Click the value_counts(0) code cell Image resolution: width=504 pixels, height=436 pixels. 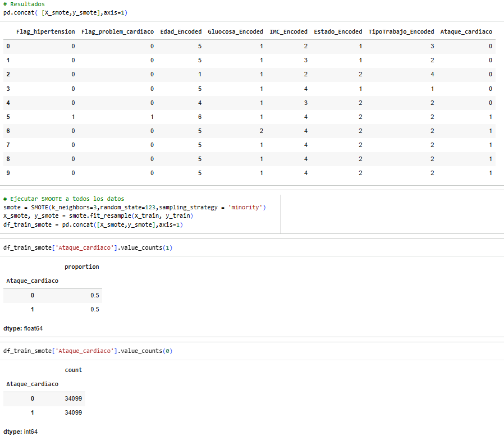88,351
